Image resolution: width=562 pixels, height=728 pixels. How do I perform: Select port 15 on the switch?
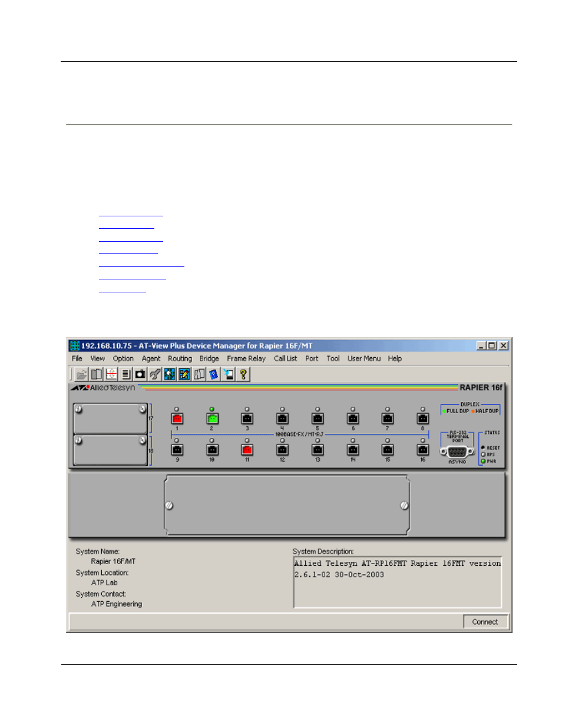388,450
